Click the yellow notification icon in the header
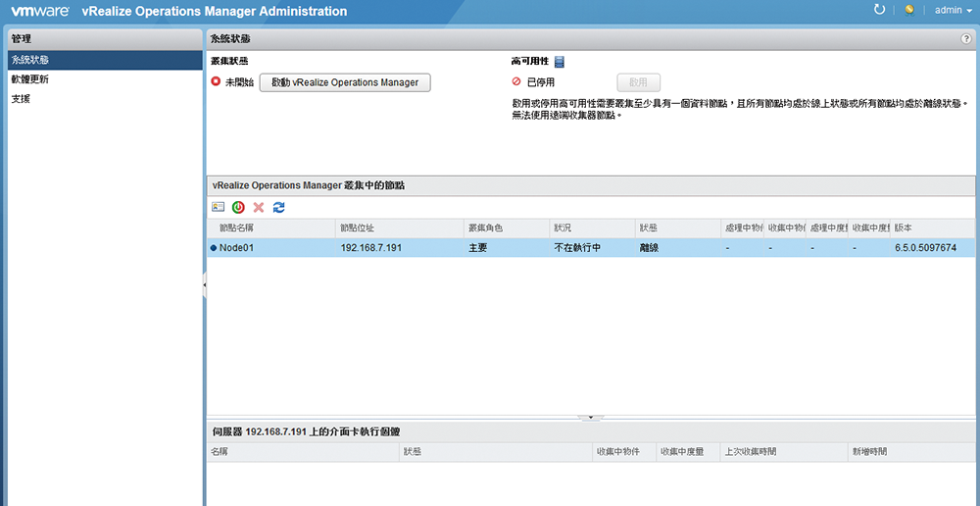 [909, 11]
